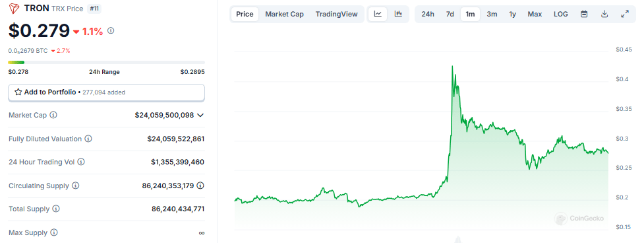Open info icon beside 86,240,353,179 value

(x=200, y=186)
